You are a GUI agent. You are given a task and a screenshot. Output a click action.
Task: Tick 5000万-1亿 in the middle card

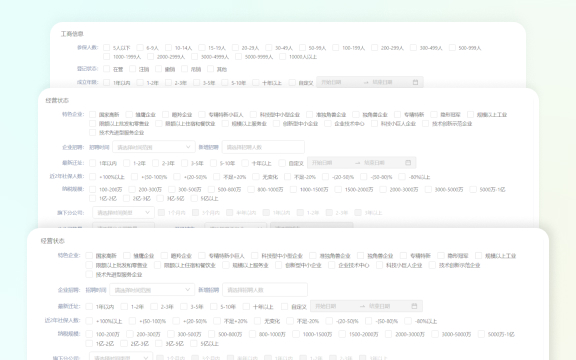coord(473,190)
